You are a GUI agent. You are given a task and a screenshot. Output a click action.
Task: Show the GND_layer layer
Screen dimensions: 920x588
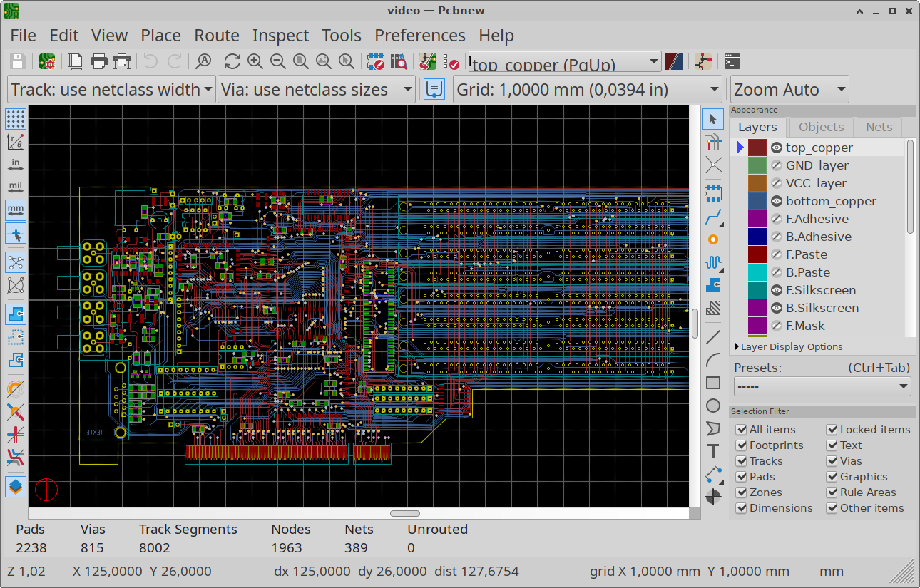(777, 165)
